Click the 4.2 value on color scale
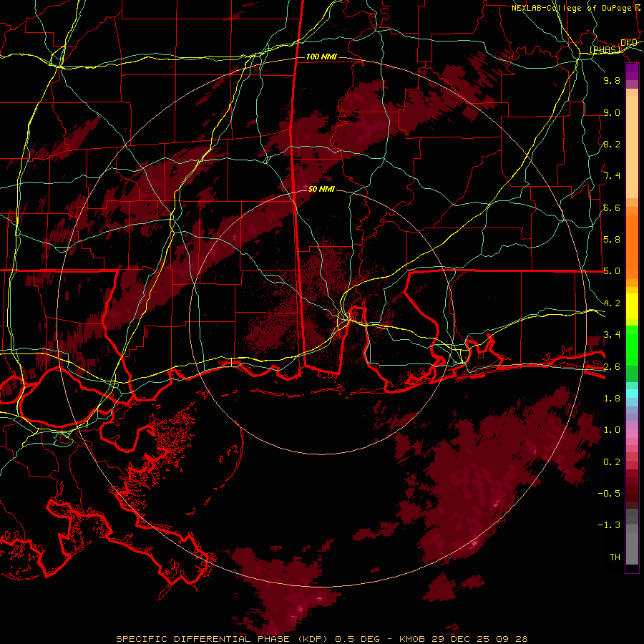The image size is (644, 644). point(612,303)
